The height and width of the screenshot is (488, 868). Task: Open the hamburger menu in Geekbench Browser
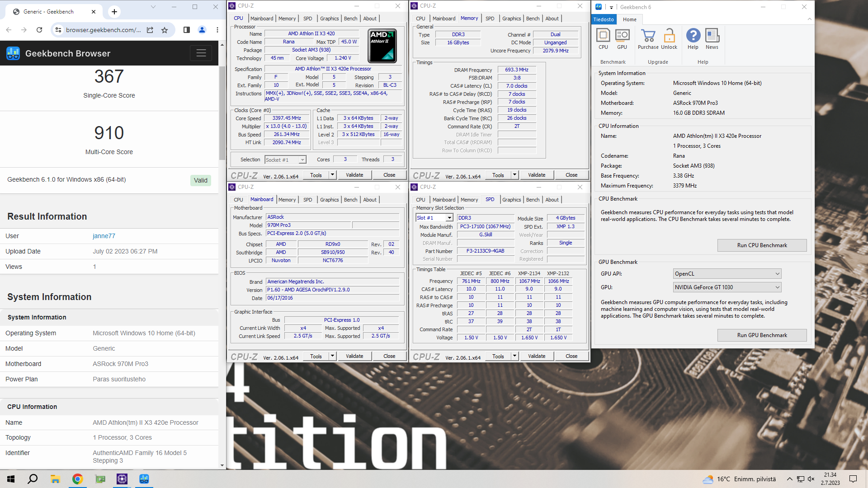tap(201, 53)
